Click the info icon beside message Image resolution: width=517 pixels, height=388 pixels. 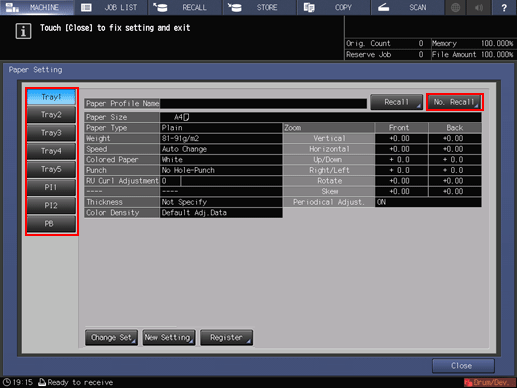point(23,31)
